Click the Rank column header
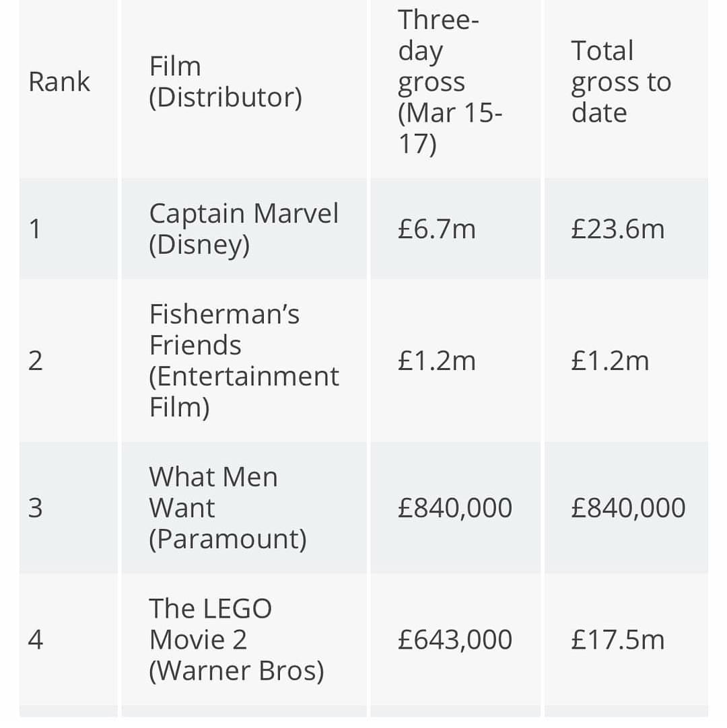Image resolution: width=727 pixels, height=728 pixels. coord(59,81)
